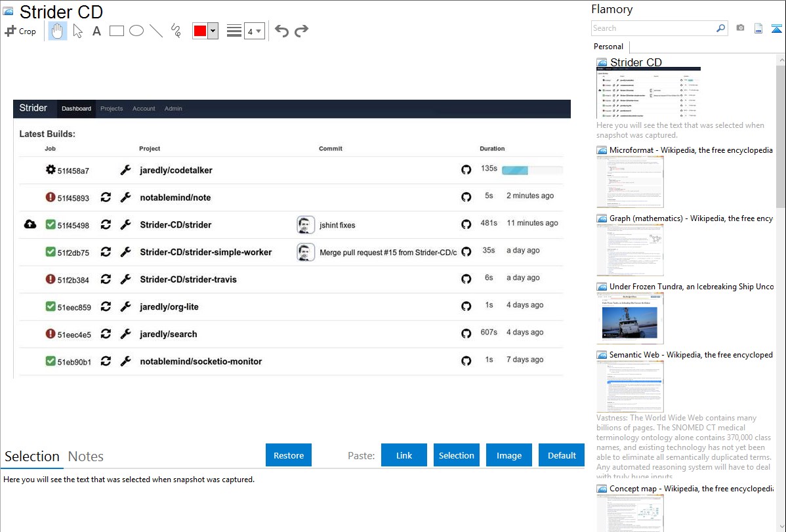Click GitHub icon in jaredly/search row
The image size is (786, 532).
pyautogui.click(x=466, y=333)
